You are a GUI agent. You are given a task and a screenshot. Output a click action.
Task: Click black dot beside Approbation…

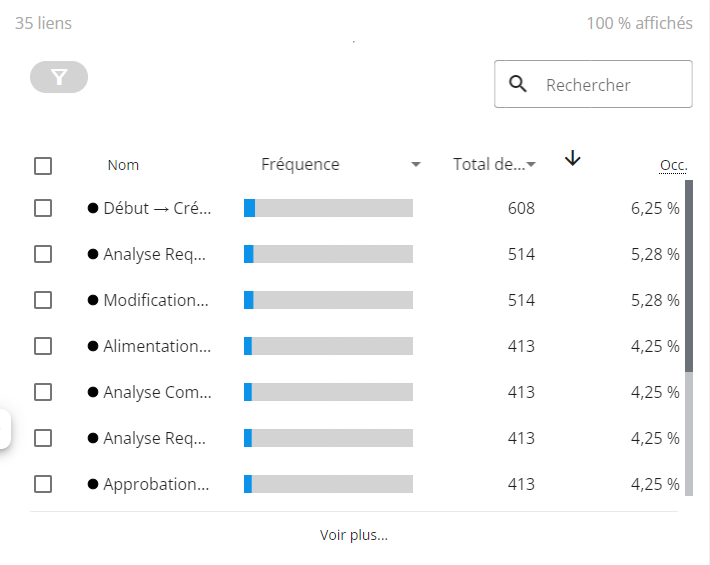click(93, 484)
